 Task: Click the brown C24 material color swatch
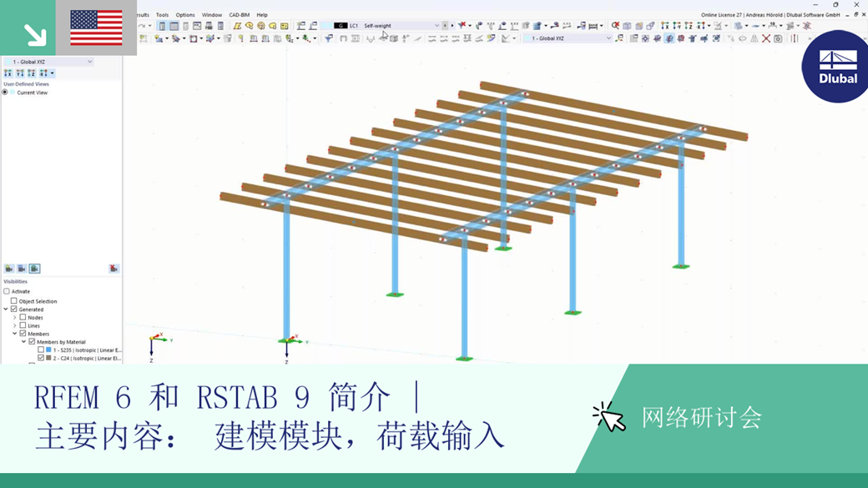coord(48,358)
